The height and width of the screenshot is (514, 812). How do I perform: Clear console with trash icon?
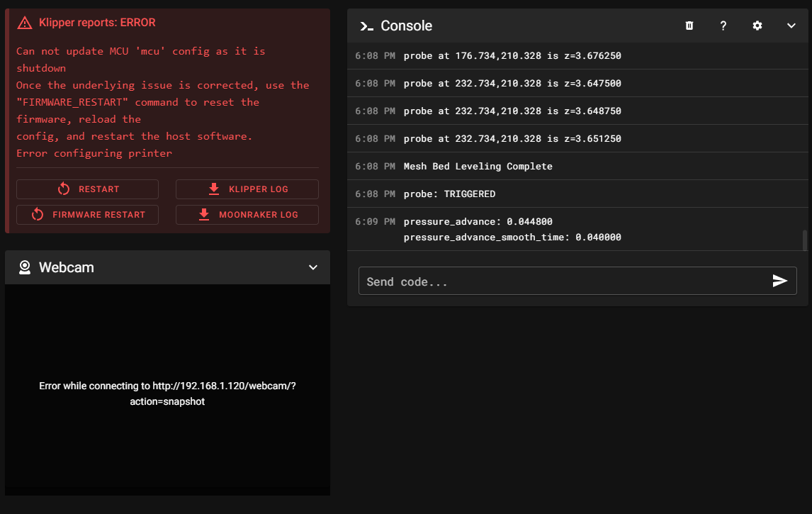click(x=689, y=26)
